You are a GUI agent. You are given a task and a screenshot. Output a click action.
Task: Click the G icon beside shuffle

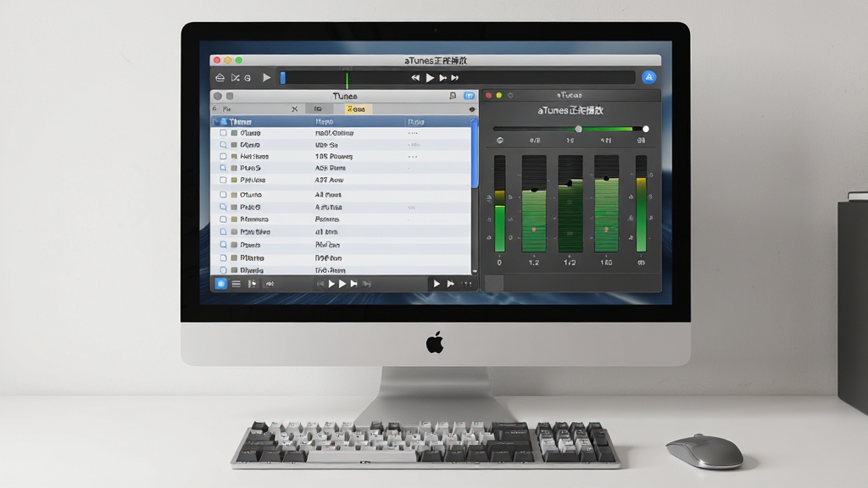pyautogui.click(x=248, y=78)
